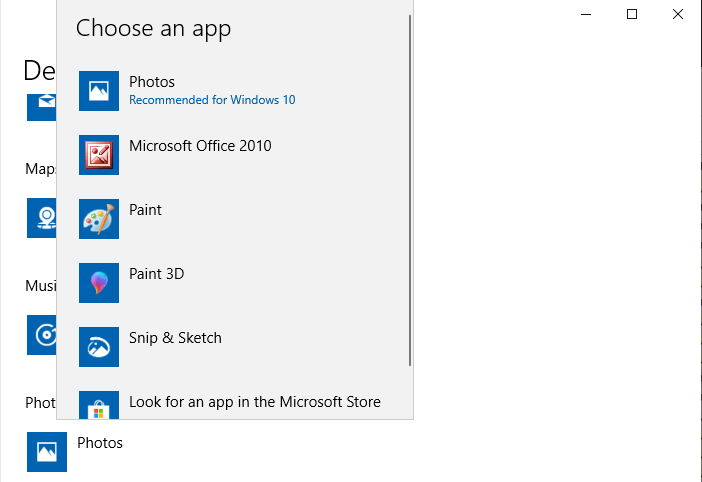Click the Mail default app icon
Viewport: 702px width, 482px height.
point(42,107)
